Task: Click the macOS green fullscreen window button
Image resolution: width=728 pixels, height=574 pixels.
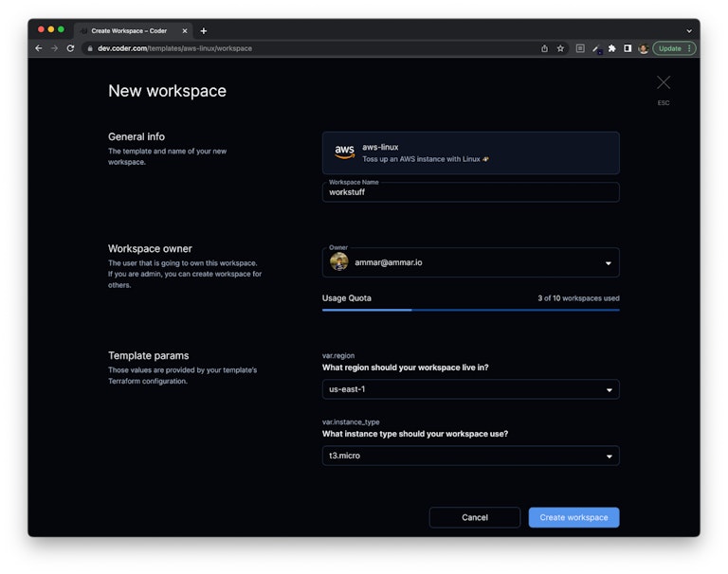Action: pyautogui.click(x=61, y=29)
